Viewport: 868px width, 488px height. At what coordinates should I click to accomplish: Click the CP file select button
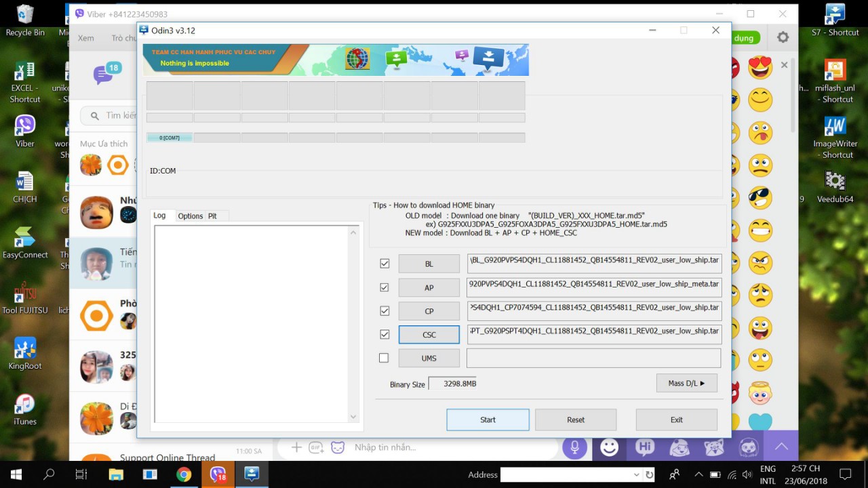429,311
